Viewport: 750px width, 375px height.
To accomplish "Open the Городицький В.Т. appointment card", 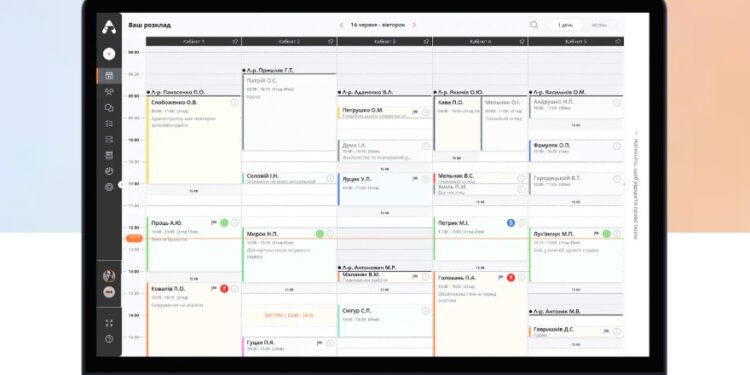I will (x=576, y=184).
